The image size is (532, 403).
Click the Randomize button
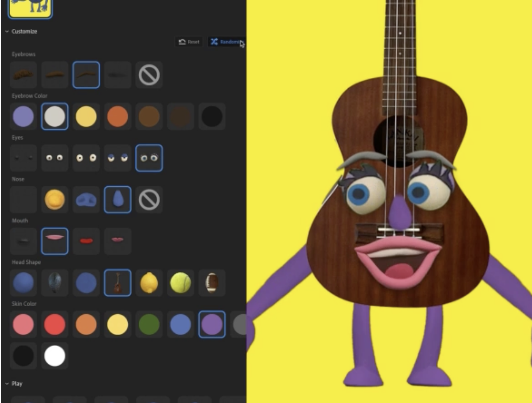[x=226, y=42]
